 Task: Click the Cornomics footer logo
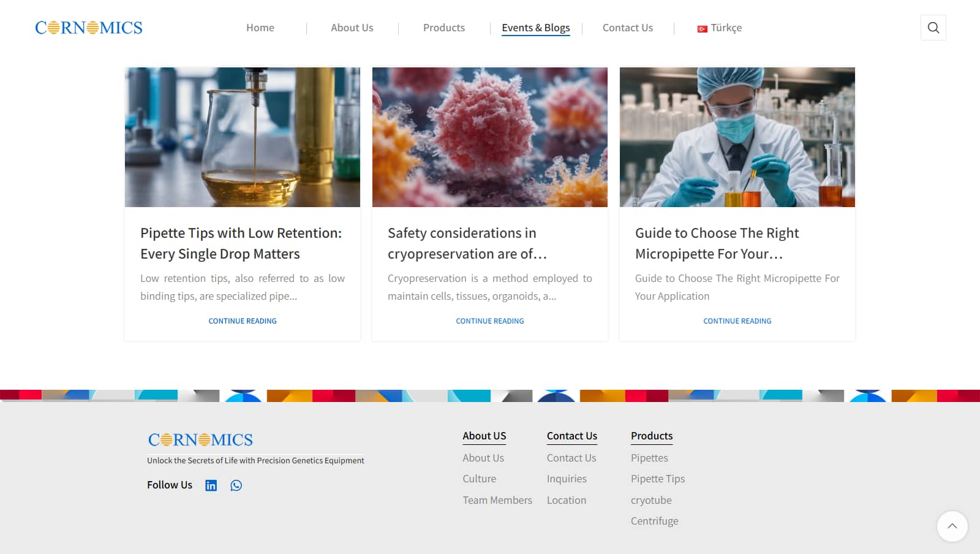point(200,439)
